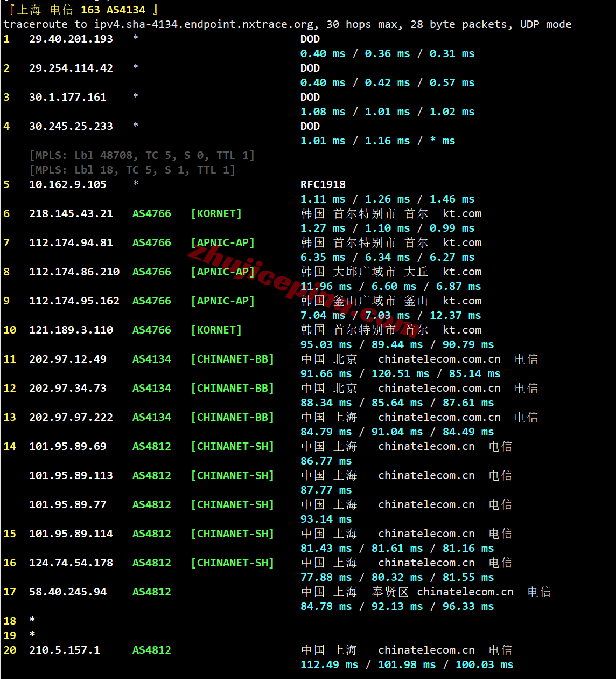616x679 pixels.
Task: Select the 120.51 ms latency on hop 11
Action: pos(401,373)
